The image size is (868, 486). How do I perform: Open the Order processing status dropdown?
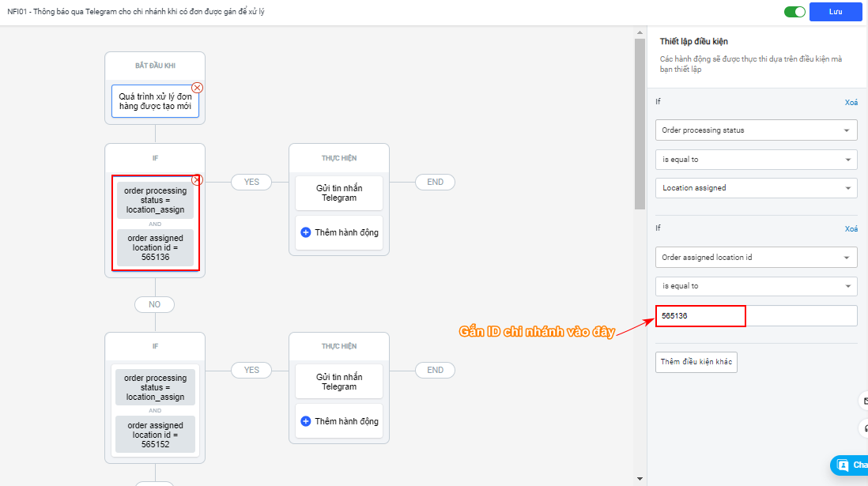pos(756,130)
